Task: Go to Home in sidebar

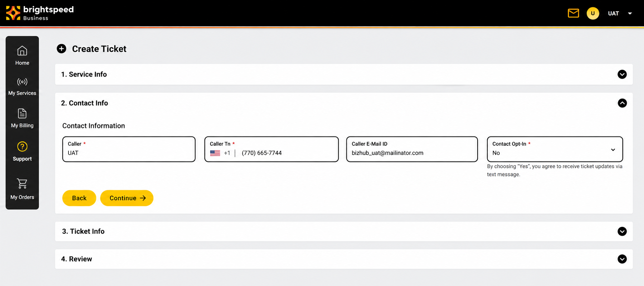Action: [22, 55]
